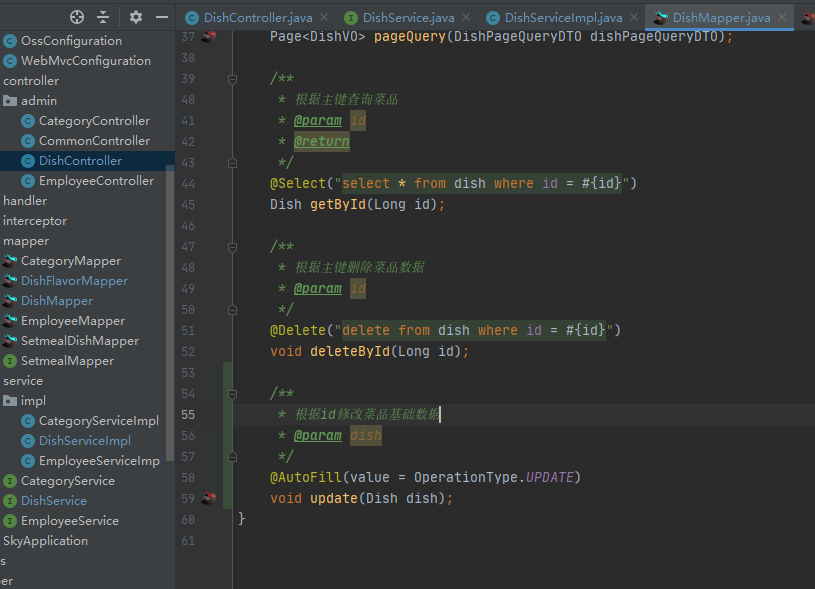815x589 pixels.
Task: Click the locate/select opened file crosshair icon
Action: pyautogui.click(x=77, y=17)
